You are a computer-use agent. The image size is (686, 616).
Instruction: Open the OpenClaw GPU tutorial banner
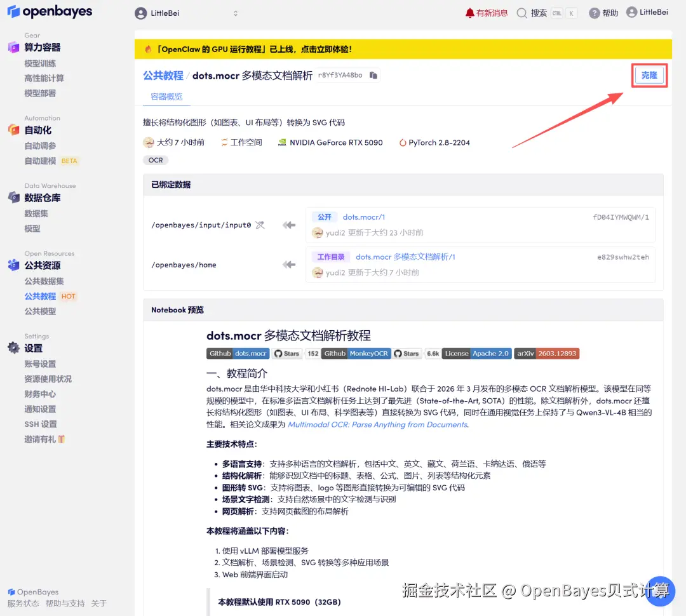[403, 49]
